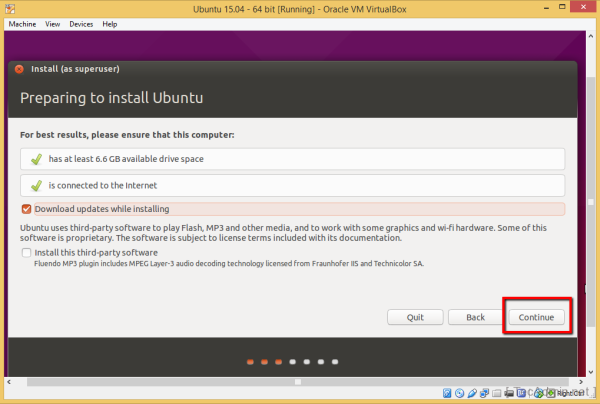Screen dimensions: 600x404
Task: Click the Internet connected checkmark icon
Action: [x=36, y=185]
